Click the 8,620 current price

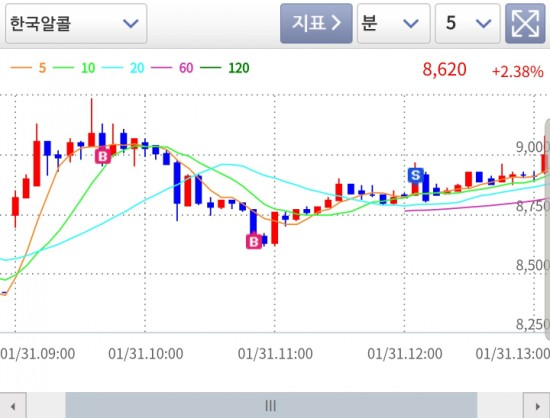[x=444, y=69]
